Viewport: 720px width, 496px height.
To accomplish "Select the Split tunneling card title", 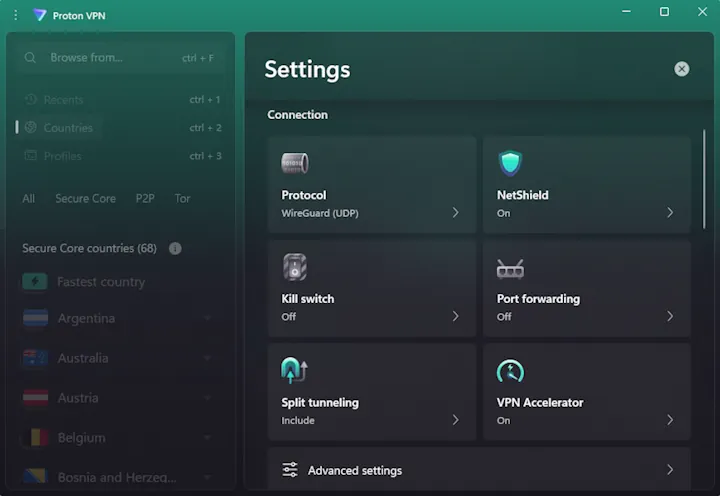I will click(x=320, y=403).
